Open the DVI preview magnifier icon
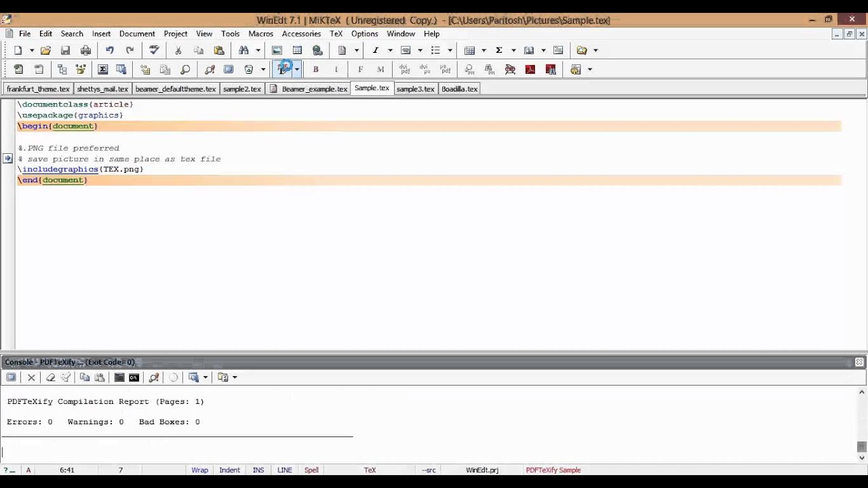The image size is (868, 488). pos(469,69)
